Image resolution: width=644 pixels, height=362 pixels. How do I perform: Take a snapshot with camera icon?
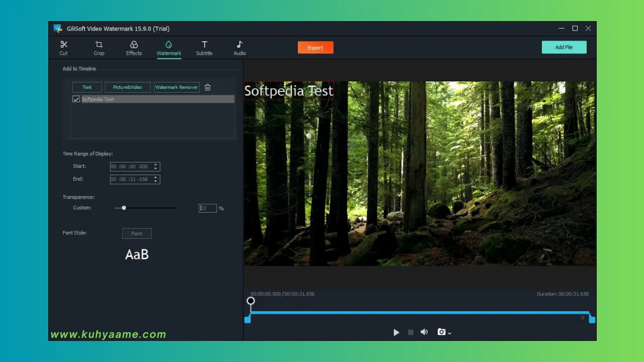coord(441,332)
